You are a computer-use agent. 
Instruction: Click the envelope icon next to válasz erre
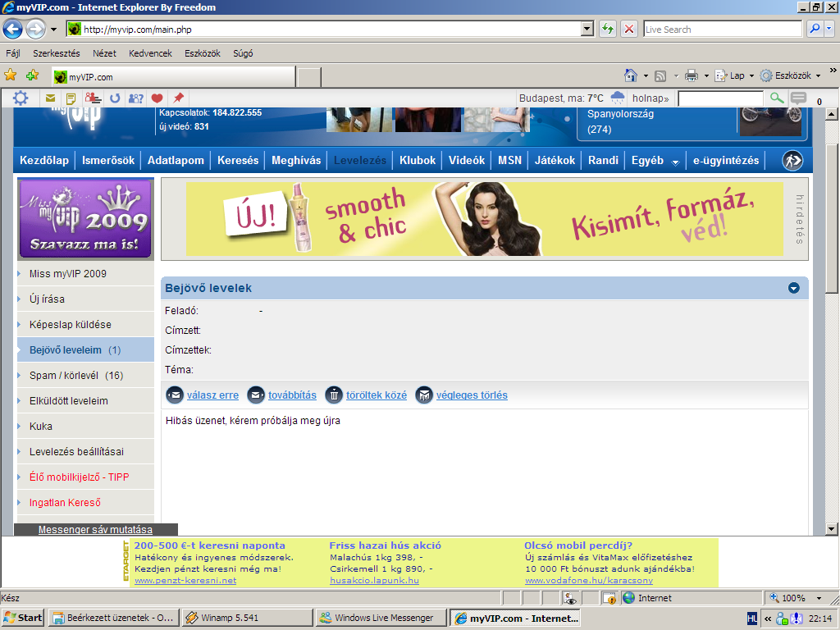175,395
